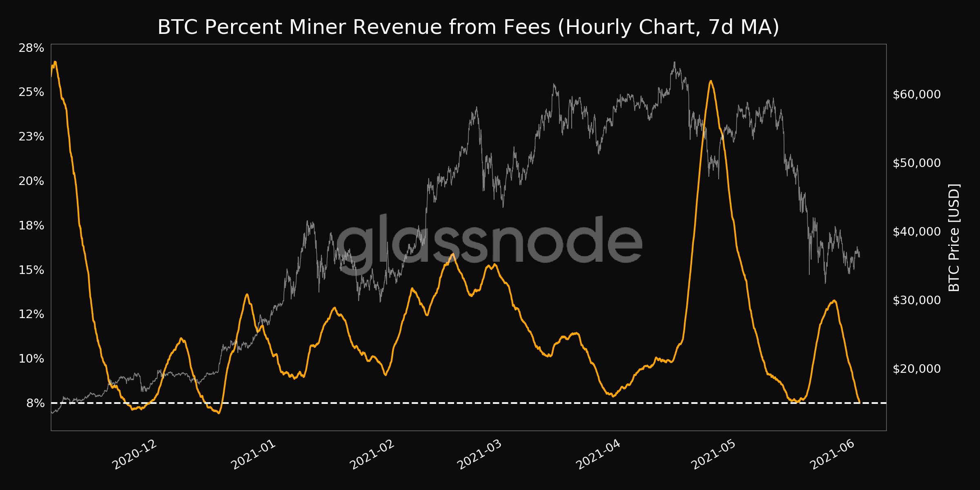Click the 2021-03 date label
This screenshot has width=980, height=490.
(x=479, y=455)
